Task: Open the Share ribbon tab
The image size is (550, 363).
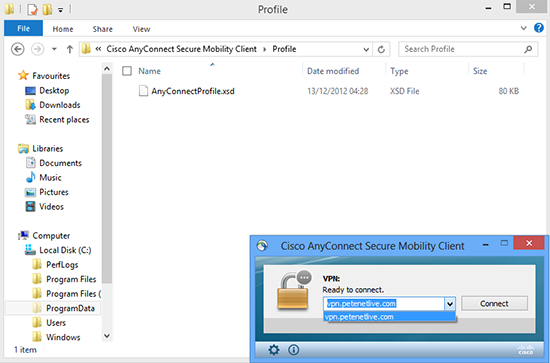Action: click(x=102, y=29)
